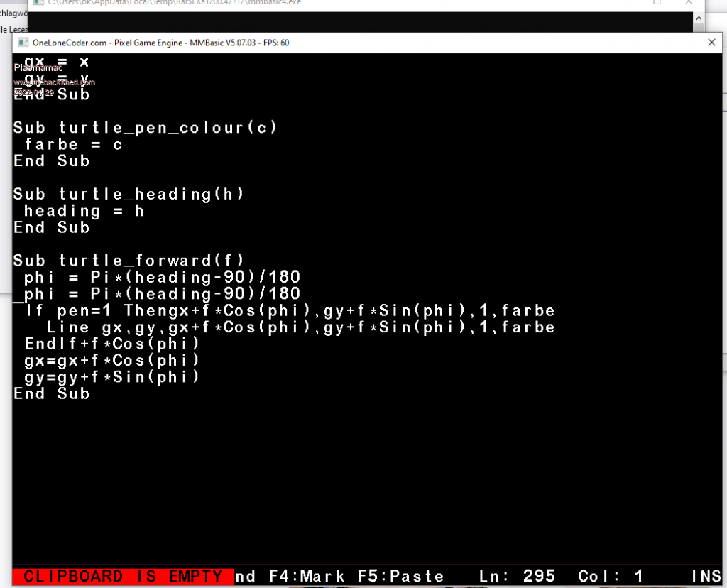Click the F4:Mark status bar hint
The width and height of the screenshot is (727, 588).
click(307, 576)
